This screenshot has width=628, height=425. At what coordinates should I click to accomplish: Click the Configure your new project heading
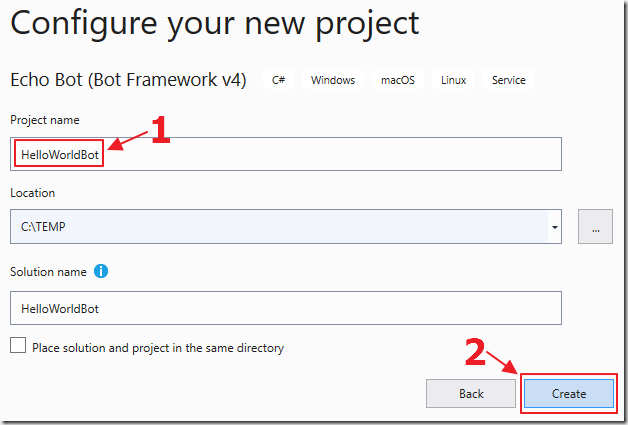coord(215,23)
